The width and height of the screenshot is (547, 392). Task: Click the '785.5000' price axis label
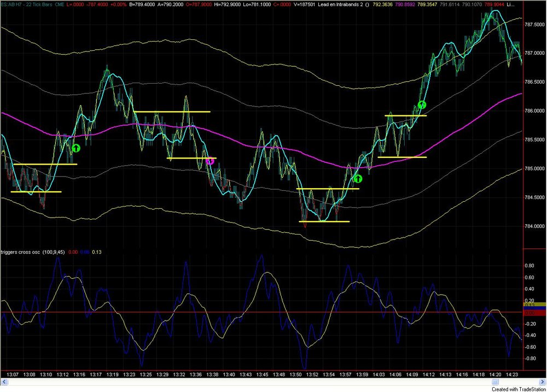534,139
